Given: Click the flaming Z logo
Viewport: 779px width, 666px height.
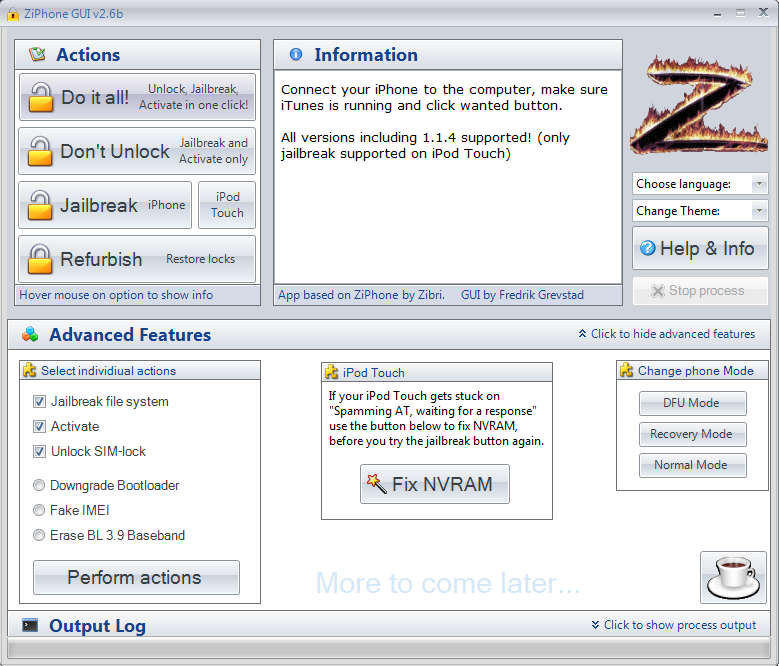Looking at the screenshot, I should [700, 105].
